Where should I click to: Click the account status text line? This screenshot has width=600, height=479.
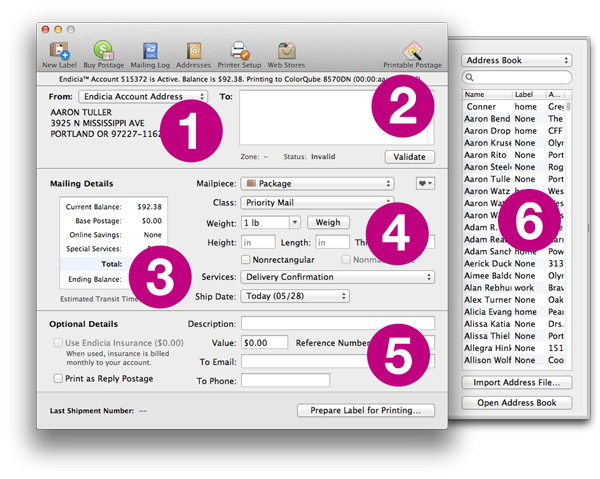point(240,79)
